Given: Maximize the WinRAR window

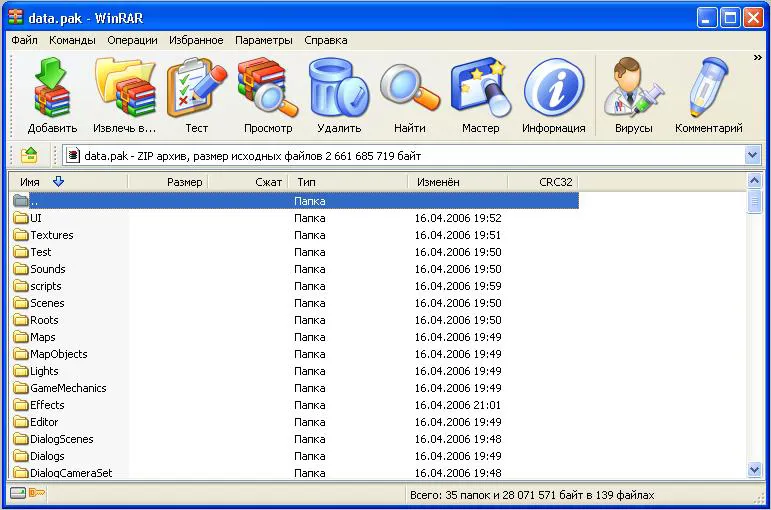Looking at the screenshot, I should (730, 18).
